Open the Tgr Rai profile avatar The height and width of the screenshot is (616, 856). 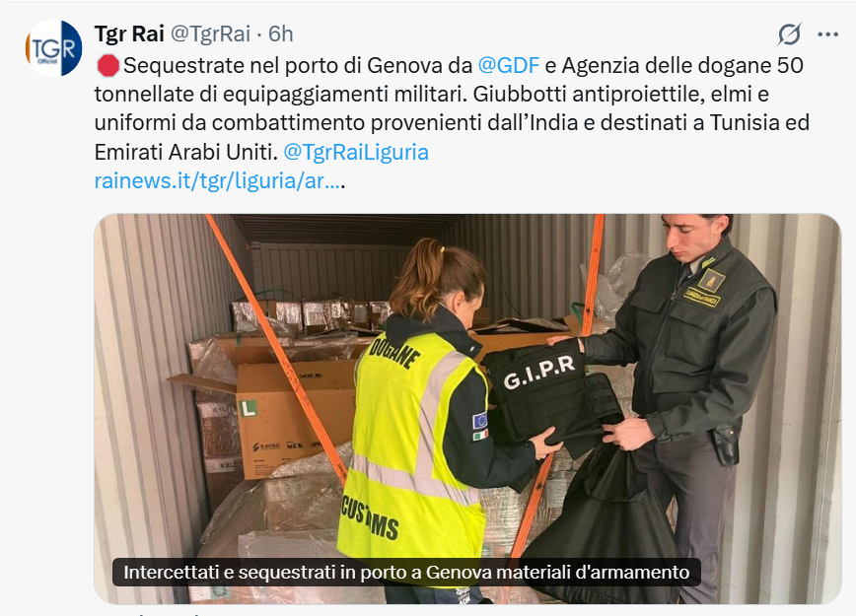tap(53, 48)
